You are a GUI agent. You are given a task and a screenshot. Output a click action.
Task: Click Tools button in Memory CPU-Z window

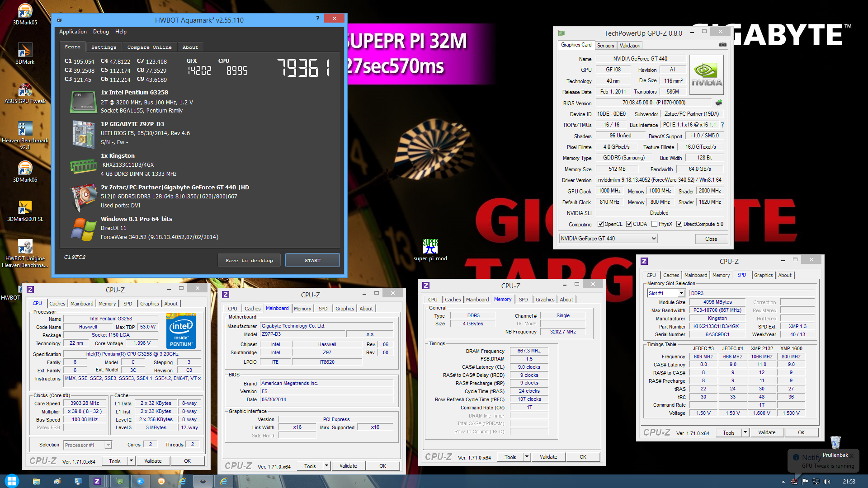510,457
